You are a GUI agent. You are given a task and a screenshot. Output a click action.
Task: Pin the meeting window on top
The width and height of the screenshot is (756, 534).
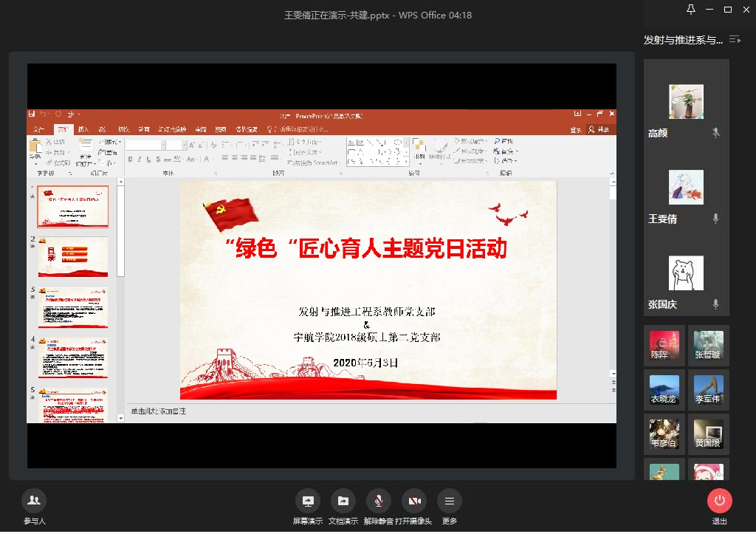691,10
